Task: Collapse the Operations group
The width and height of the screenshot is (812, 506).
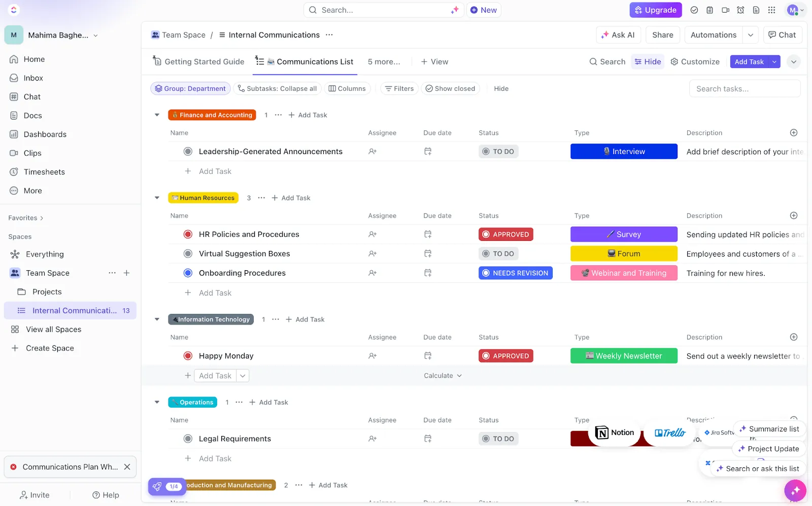Action: pos(157,402)
